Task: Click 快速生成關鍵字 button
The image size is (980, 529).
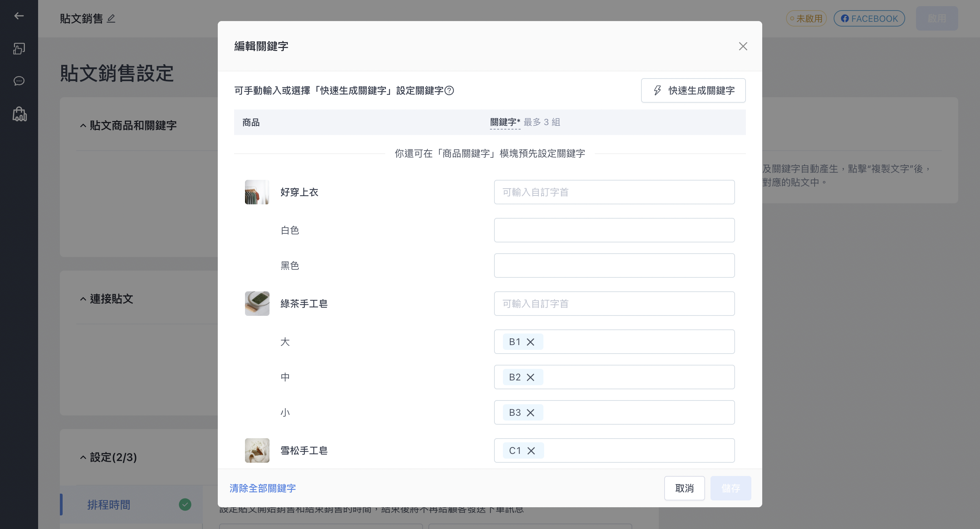Action: pos(693,90)
